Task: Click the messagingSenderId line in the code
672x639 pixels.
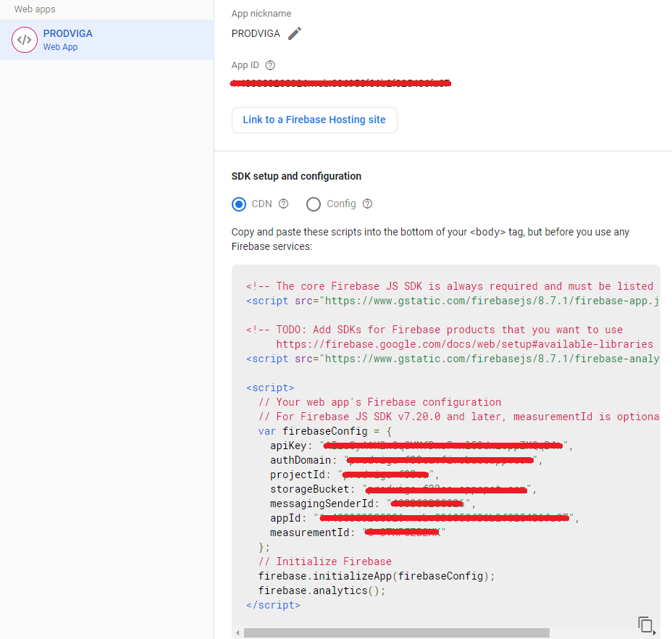Action: tap(373, 504)
